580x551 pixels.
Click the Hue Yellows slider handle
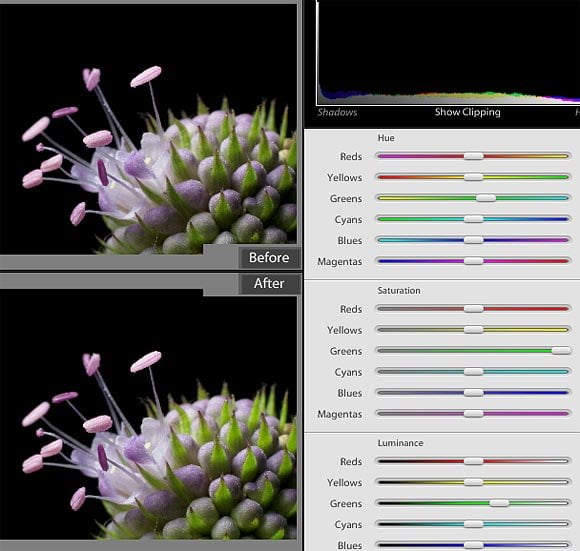pos(473,177)
